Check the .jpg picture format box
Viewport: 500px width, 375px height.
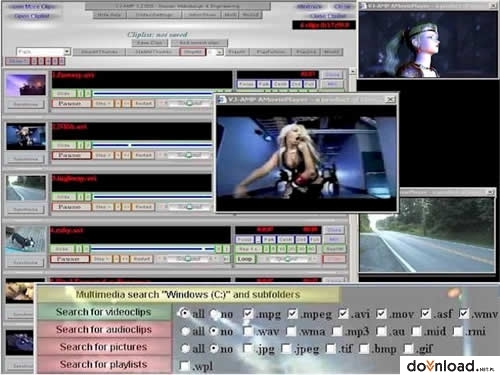248,348
